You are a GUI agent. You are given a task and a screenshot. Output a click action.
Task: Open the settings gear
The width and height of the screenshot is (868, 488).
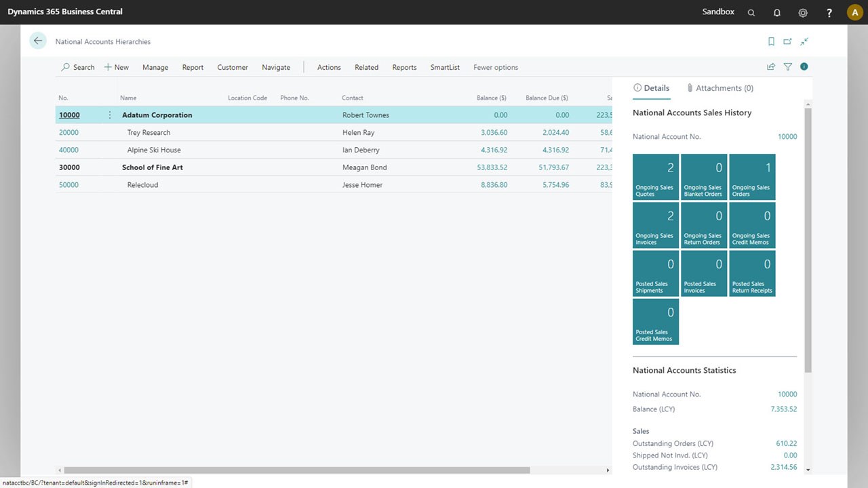click(803, 12)
